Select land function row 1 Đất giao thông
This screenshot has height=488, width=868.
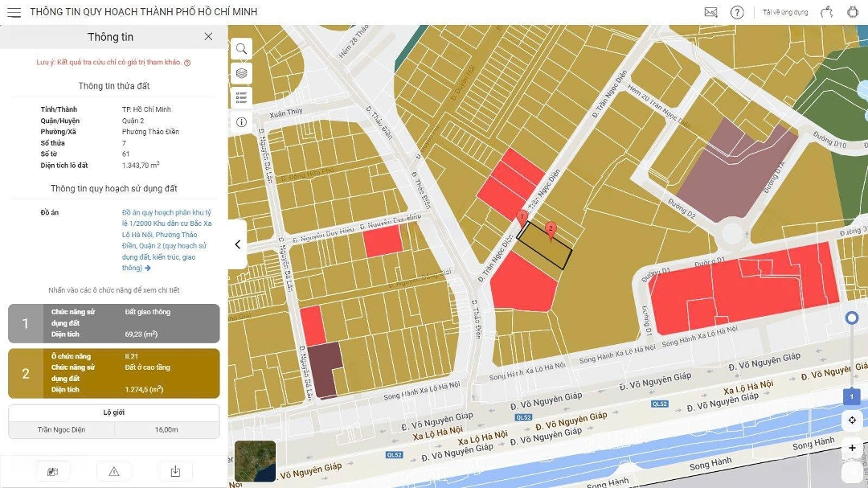pos(113,323)
